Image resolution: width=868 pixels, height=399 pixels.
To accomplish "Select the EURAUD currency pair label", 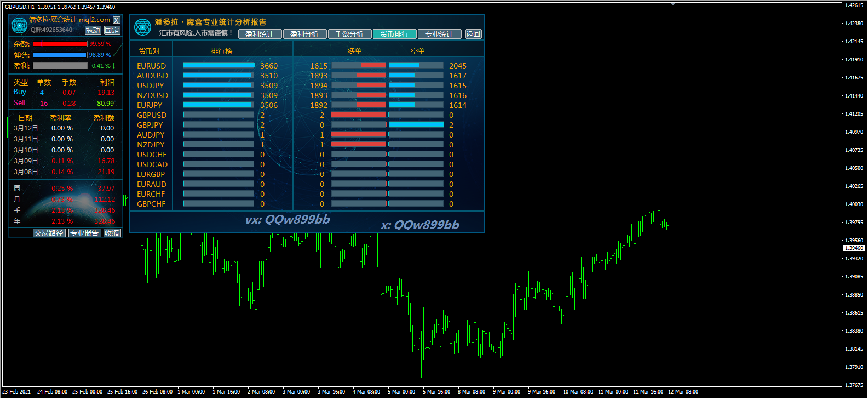I will coord(152,184).
